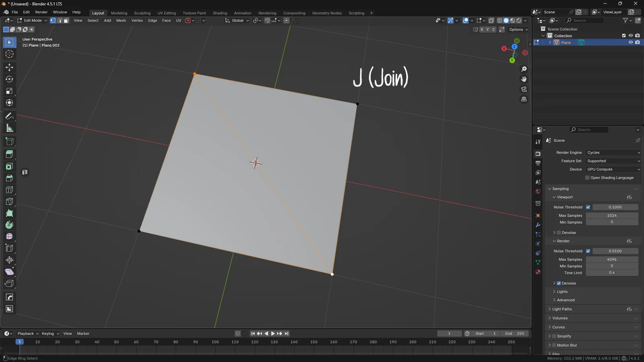
Task: Activate the Move tool
Action: 9,67
